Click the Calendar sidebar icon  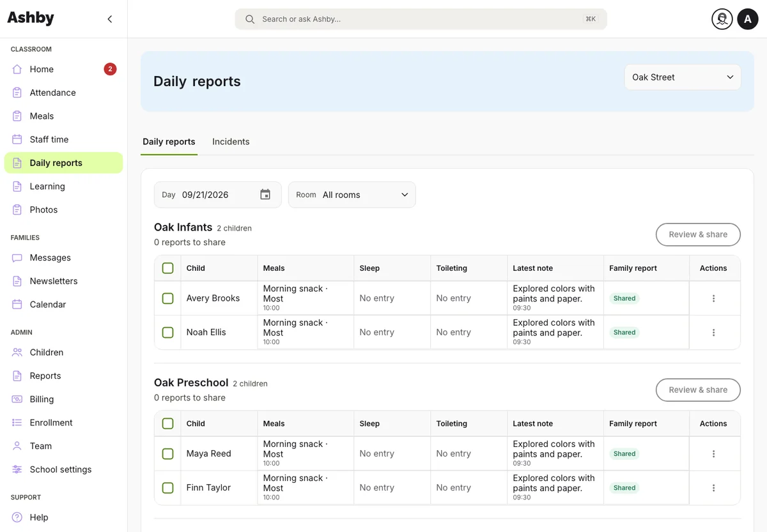click(x=17, y=305)
